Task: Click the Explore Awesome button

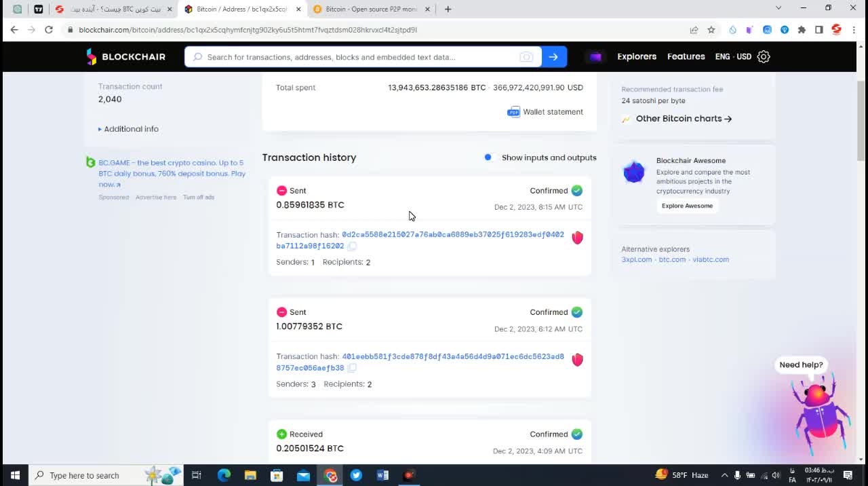Action: pyautogui.click(x=687, y=206)
